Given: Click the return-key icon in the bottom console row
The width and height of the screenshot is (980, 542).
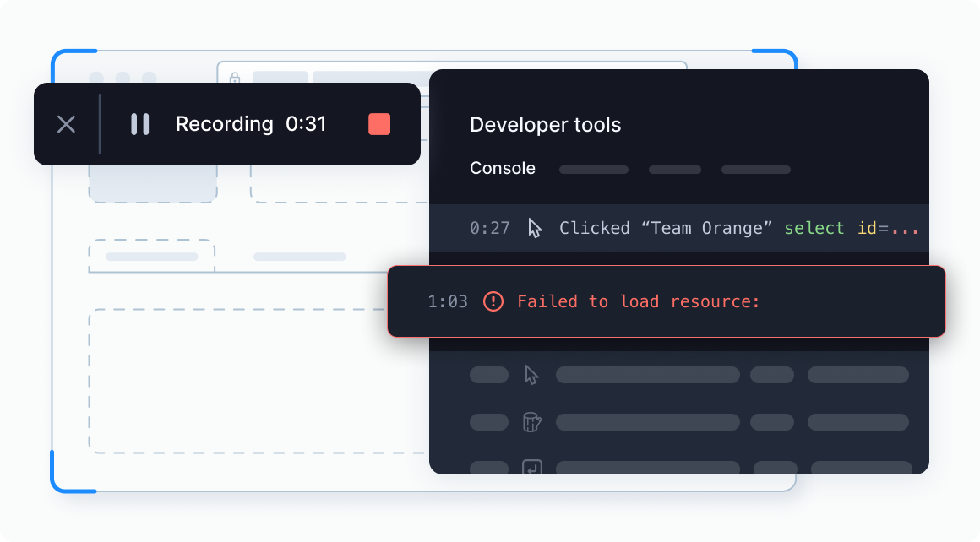Looking at the screenshot, I should coord(532,468).
